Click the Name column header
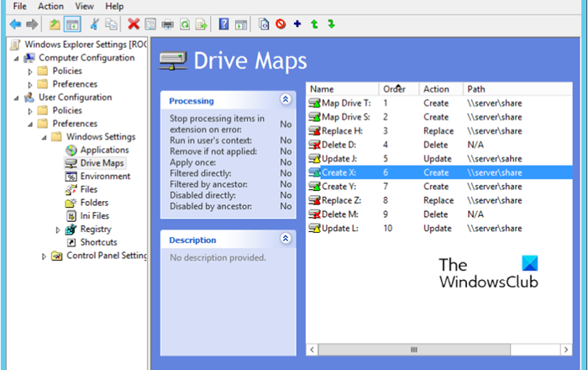Viewport: 588px width, 370px height. pyautogui.click(x=322, y=89)
